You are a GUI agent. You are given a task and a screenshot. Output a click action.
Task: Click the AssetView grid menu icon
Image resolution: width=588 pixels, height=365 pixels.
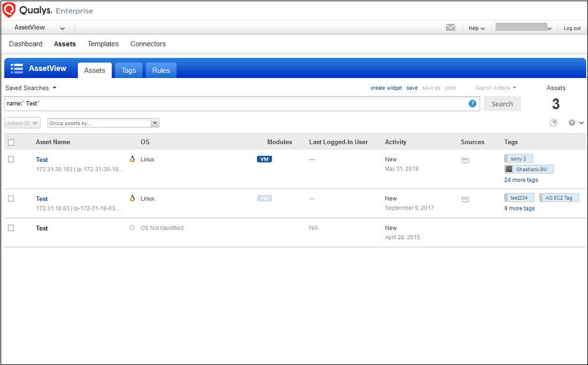[x=17, y=68]
